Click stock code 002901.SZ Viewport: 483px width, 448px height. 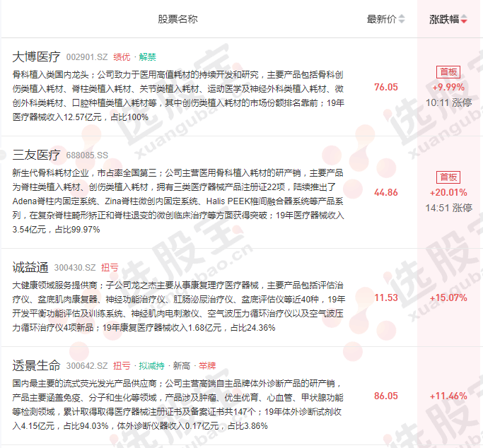pos(87,57)
